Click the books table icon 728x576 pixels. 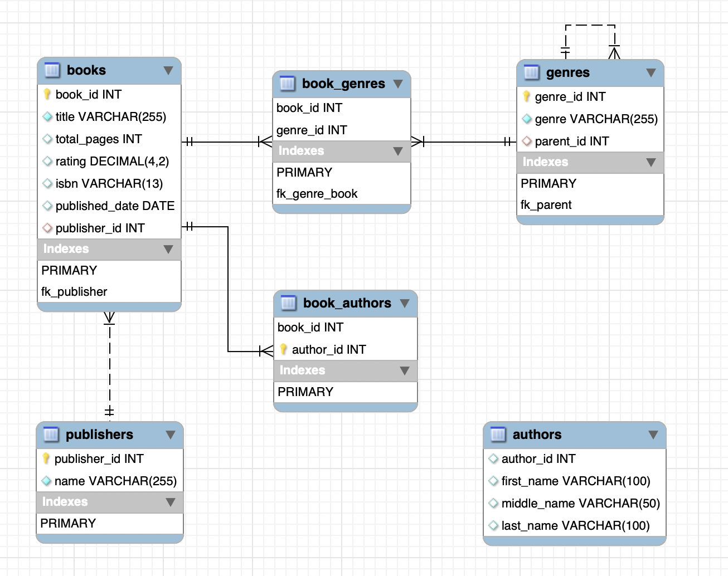52,70
